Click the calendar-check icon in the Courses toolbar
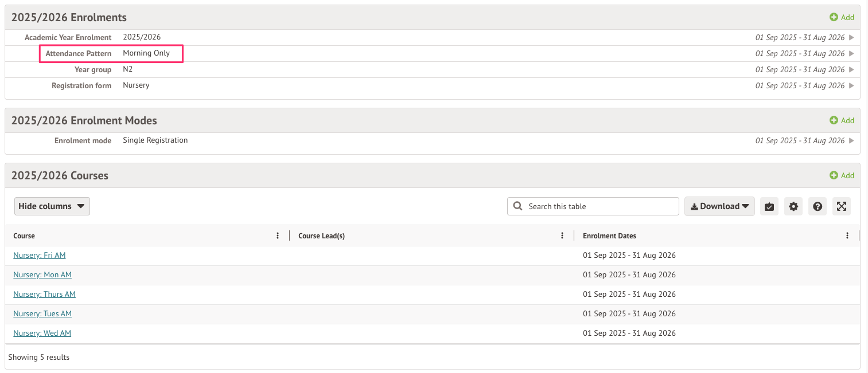Viewport: 868px width, 373px height. [x=769, y=206]
